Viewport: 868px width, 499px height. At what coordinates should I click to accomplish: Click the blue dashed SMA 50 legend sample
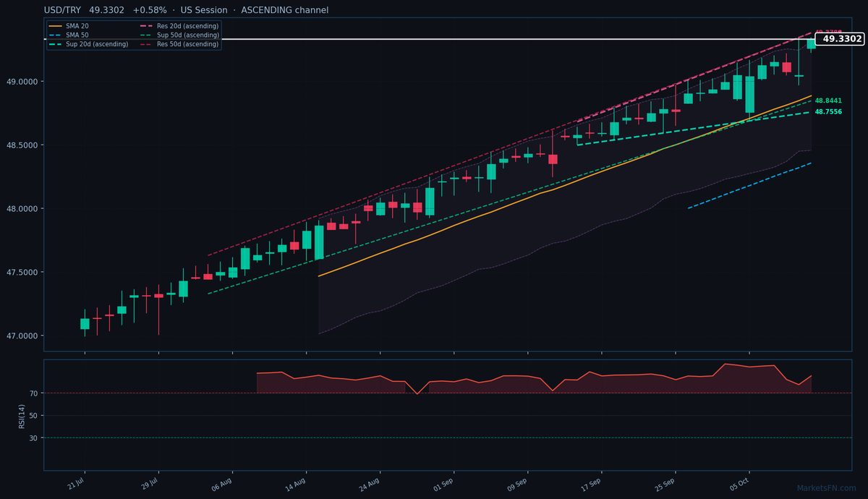[x=55, y=35]
